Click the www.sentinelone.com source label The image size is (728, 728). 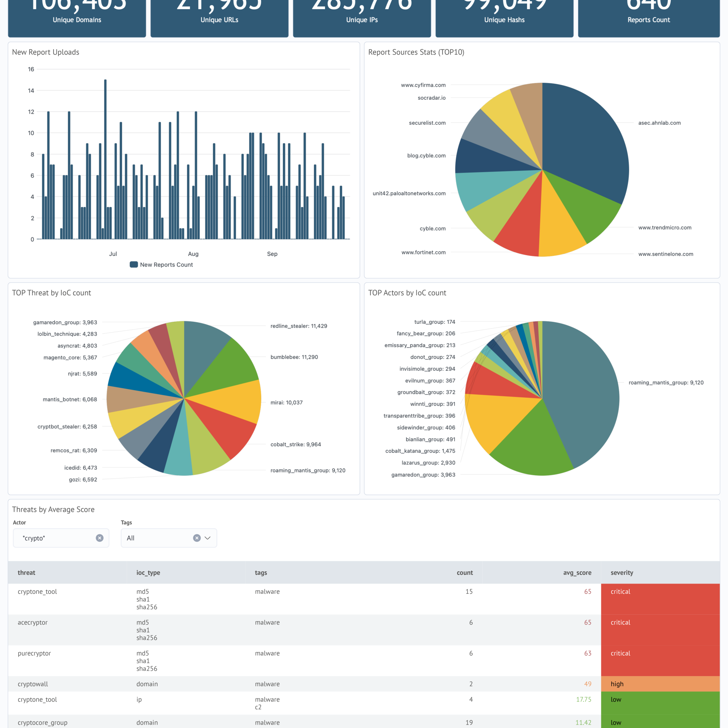coord(666,254)
